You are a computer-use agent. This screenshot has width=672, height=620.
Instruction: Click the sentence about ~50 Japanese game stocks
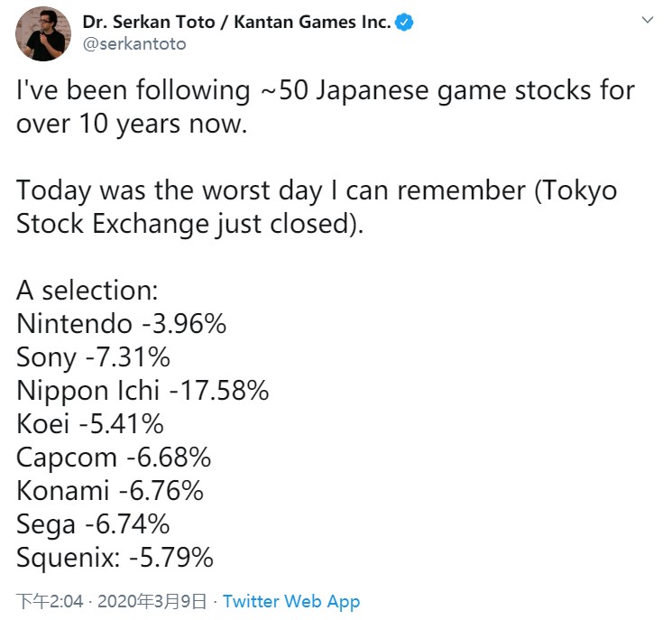325,91
